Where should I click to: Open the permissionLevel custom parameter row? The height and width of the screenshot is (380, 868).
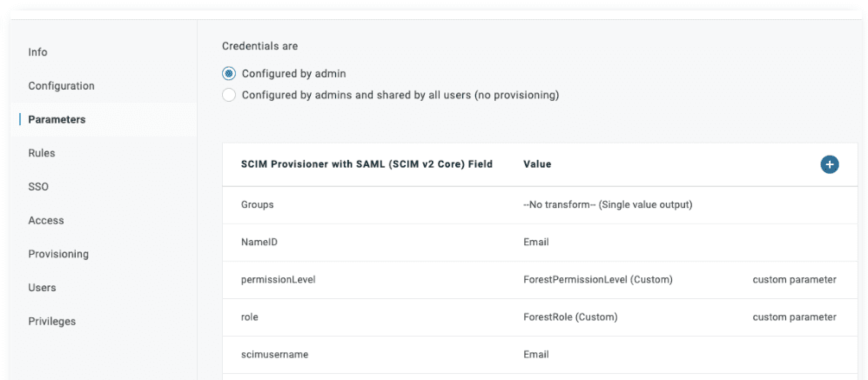[x=278, y=280]
